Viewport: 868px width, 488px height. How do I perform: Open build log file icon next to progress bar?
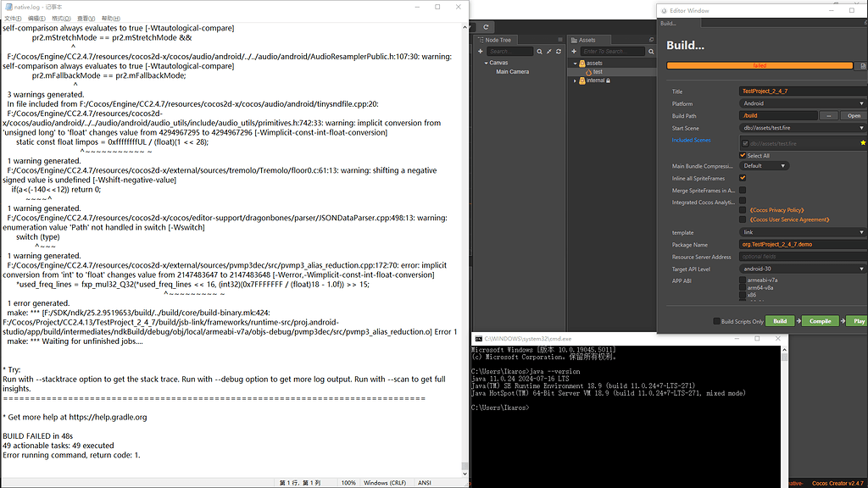[x=862, y=66]
